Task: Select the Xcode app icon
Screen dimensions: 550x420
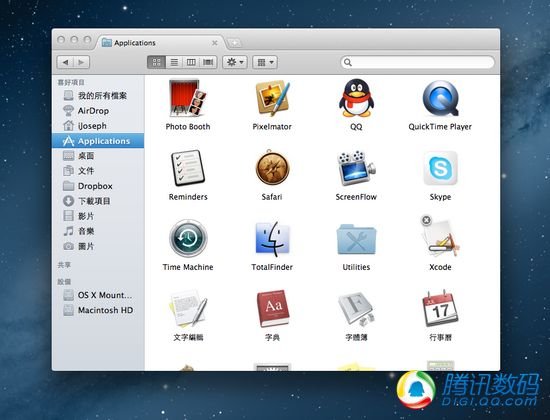Action: 441,238
